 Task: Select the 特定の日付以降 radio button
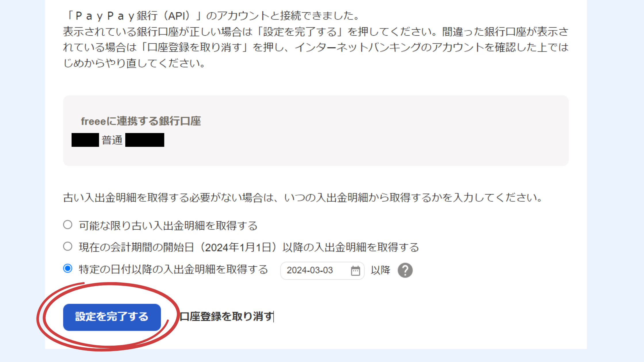[68, 268]
